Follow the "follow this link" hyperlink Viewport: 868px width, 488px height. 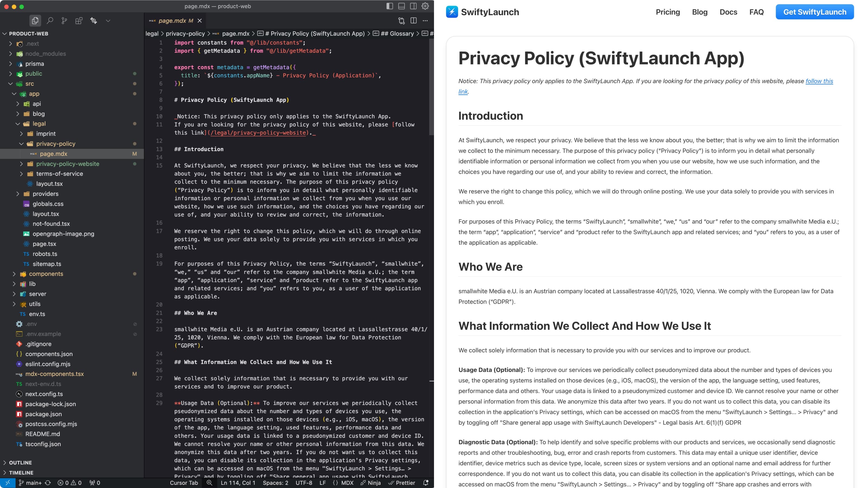819,81
